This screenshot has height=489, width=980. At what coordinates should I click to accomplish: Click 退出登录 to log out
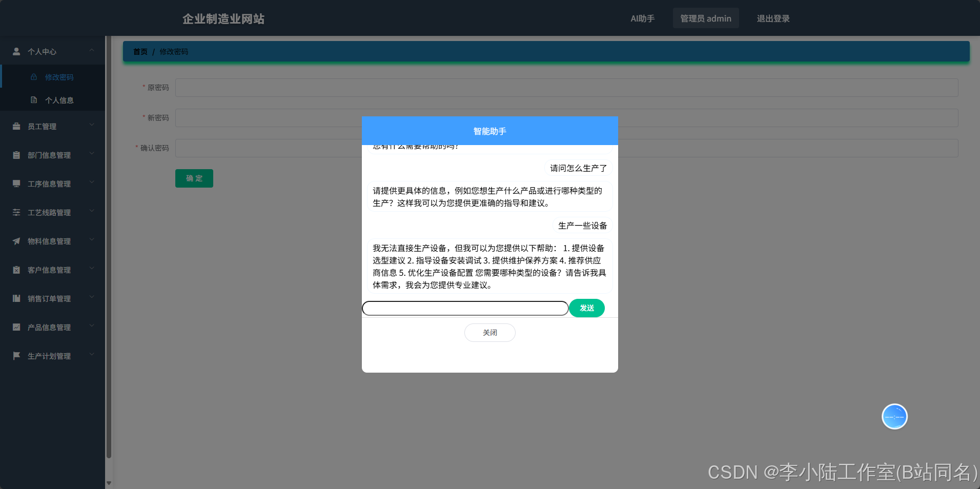pos(772,18)
